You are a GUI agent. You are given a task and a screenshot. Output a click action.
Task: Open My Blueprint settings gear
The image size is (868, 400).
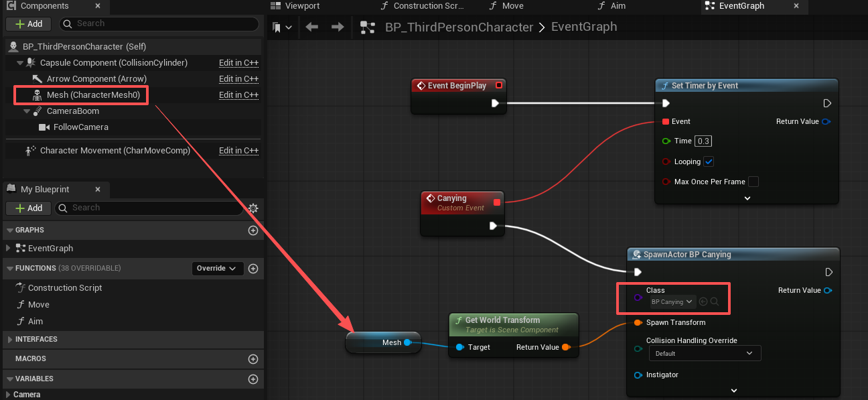tap(253, 208)
